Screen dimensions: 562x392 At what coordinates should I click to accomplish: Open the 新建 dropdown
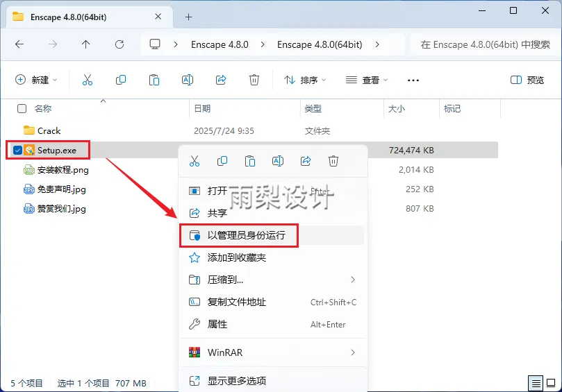click(x=36, y=80)
